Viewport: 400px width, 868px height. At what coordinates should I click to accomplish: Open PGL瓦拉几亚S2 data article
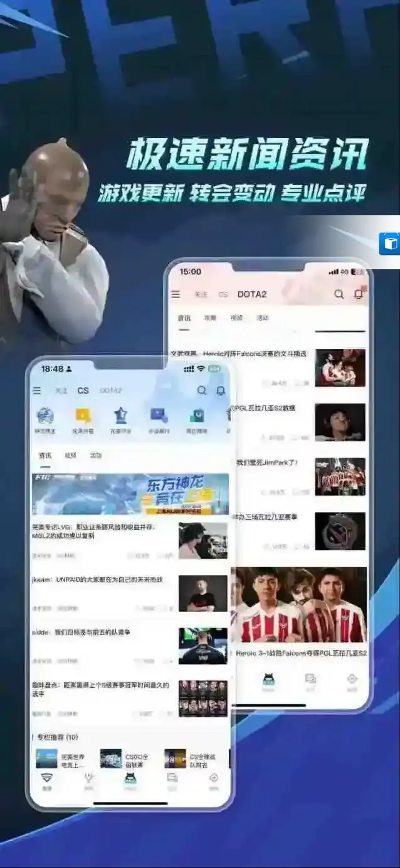point(263,408)
